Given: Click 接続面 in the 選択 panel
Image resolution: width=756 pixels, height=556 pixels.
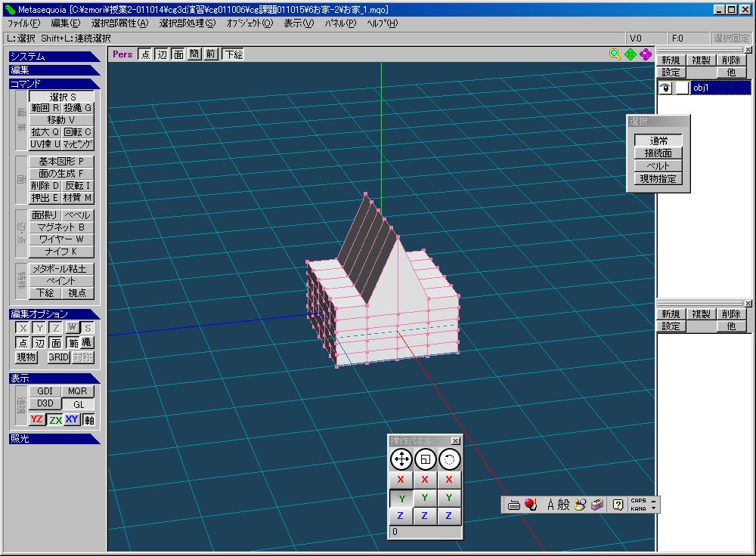Looking at the screenshot, I should pos(658,153).
